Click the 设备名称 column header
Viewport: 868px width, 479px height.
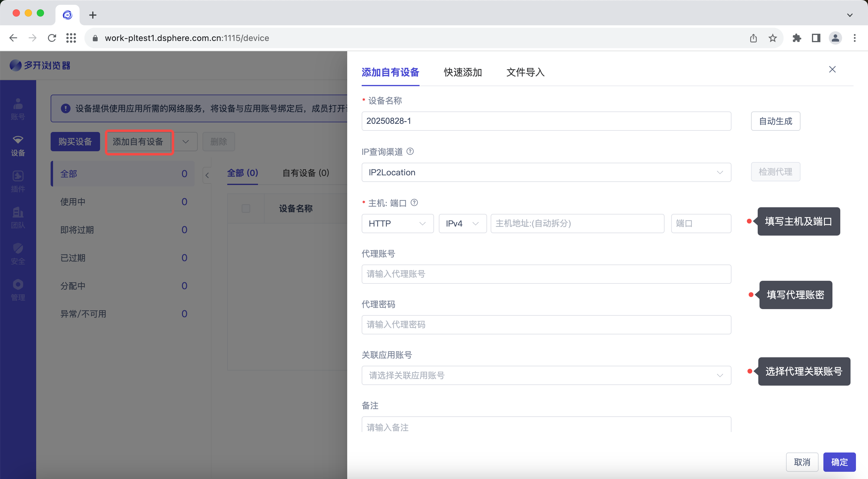(x=295, y=208)
